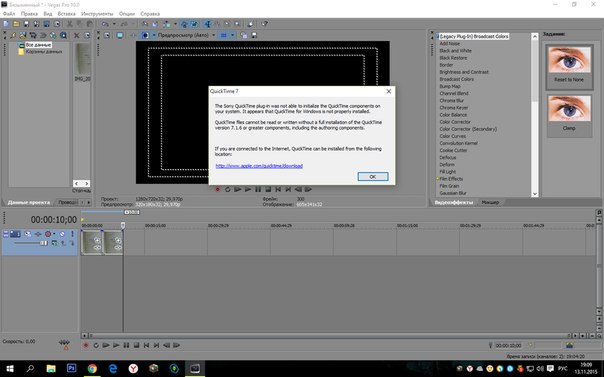
Task: Click the Import media icon in Project Media
Action: pos(23,35)
